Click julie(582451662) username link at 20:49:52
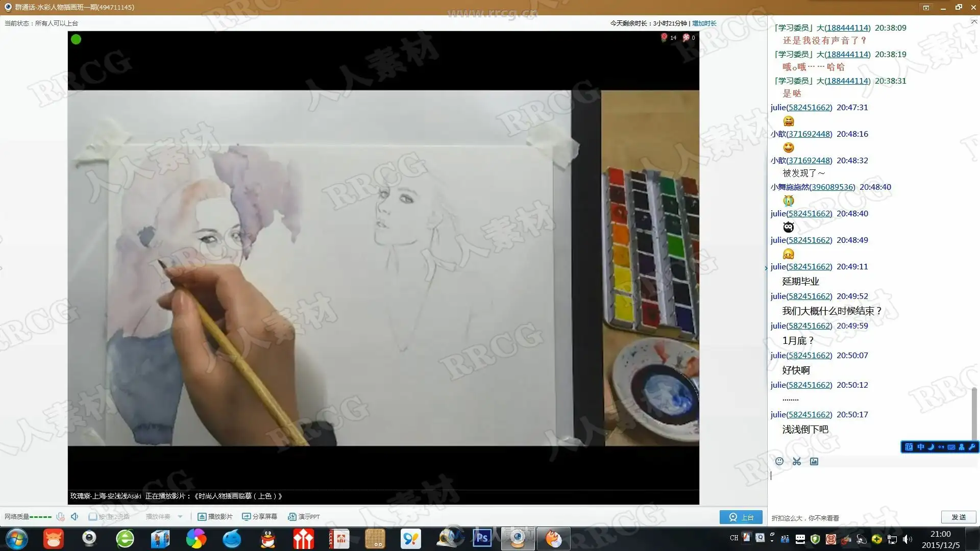Image resolution: width=980 pixels, height=551 pixels. coord(801,296)
